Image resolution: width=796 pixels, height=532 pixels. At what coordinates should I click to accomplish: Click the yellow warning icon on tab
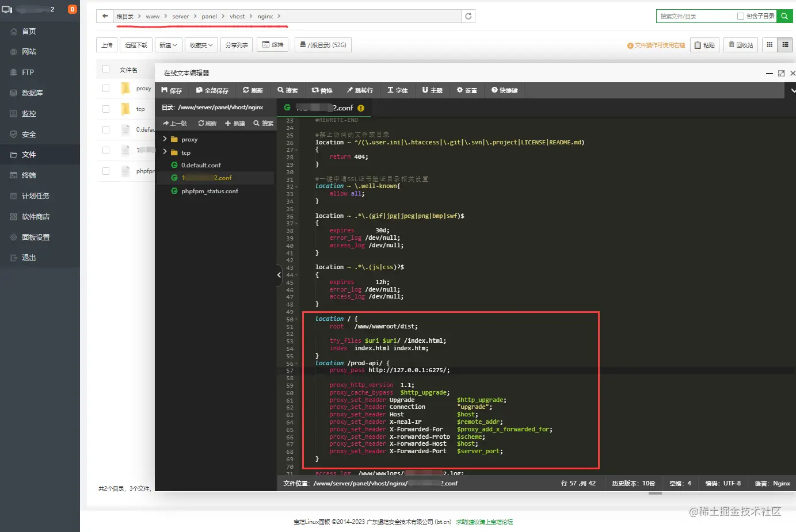click(x=361, y=108)
